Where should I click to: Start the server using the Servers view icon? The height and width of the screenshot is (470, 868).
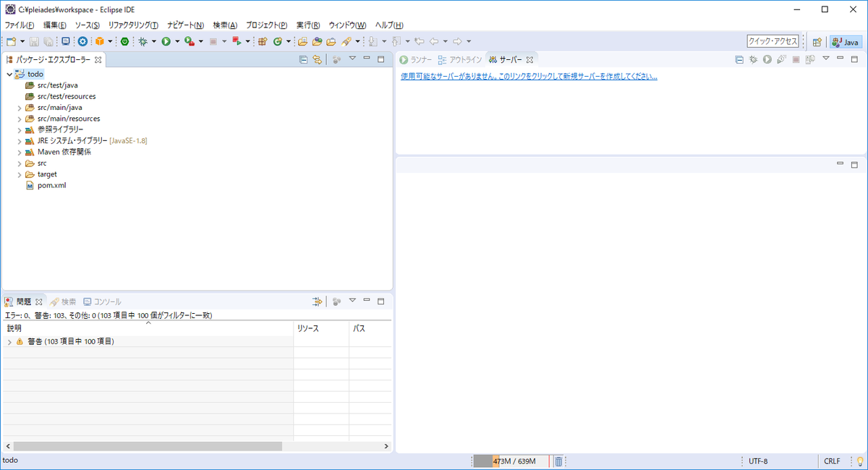767,59
